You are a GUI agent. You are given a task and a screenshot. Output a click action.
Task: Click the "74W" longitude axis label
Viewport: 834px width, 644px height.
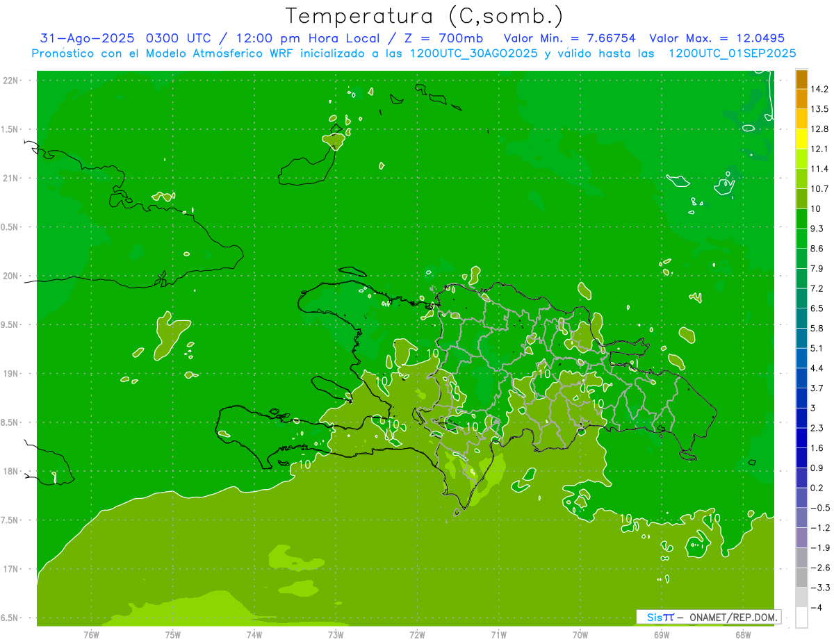pos(254,635)
